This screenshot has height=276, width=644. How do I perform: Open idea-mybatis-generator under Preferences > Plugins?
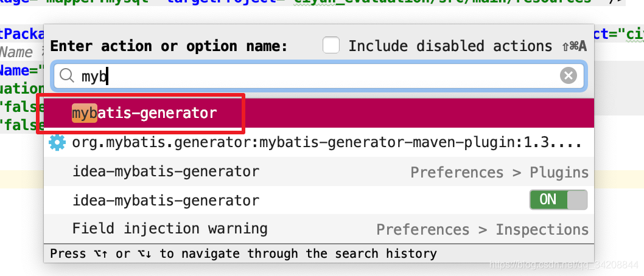(x=319, y=171)
